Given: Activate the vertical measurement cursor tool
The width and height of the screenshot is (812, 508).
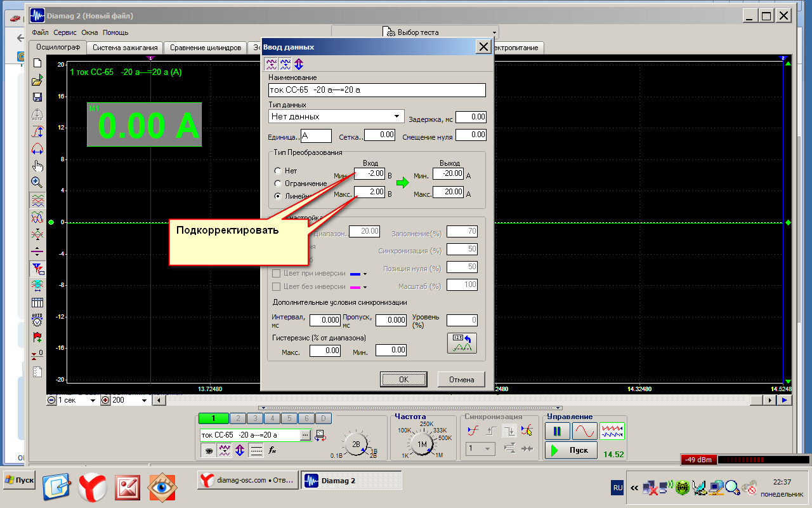Looking at the screenshot, I should click(37, 131).
